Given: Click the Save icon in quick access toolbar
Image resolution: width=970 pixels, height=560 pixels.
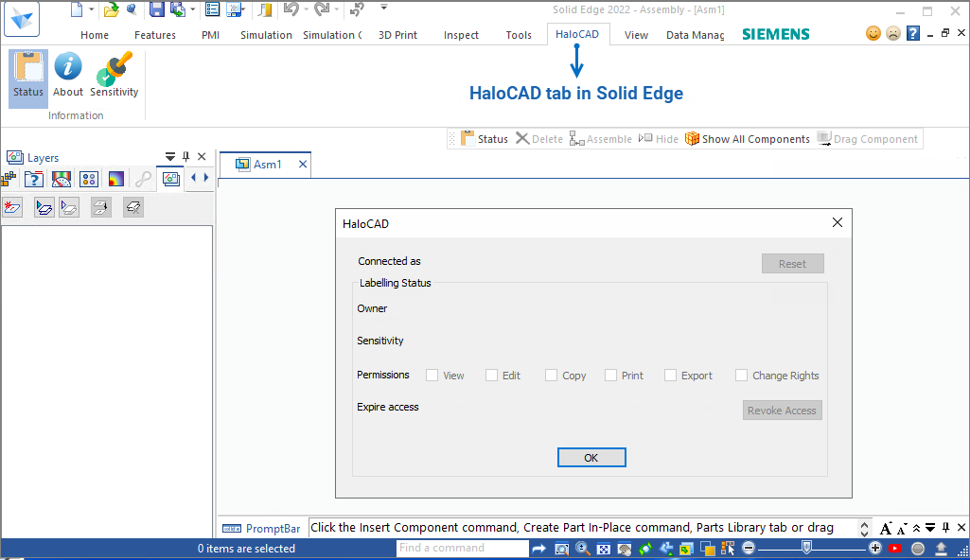Looking at the screenshot, I should 156,9.
